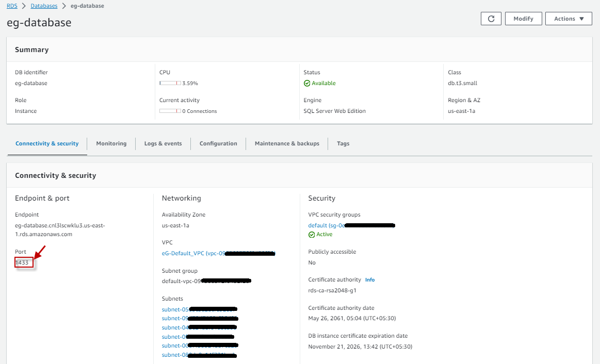Click the port value 1433
Viewport: 600px width, 364px height.
point(22,262)
